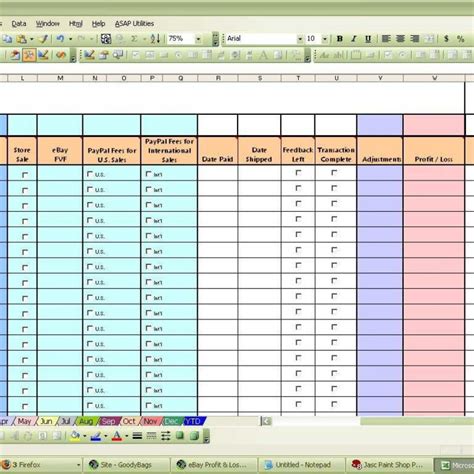
Task: Expand drawing toolbar options arrow
Action: 206,436
